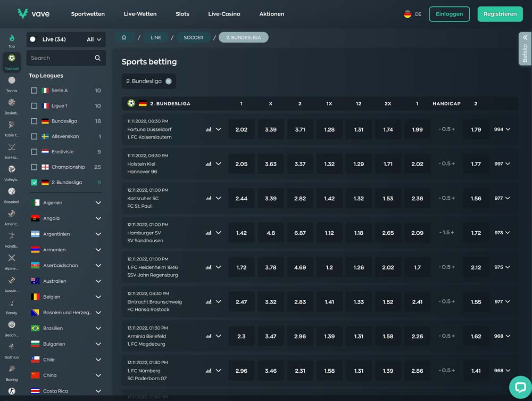Check the Eredivisie league checkbox
This screenshot has height=401, width=532.
point(34,151)
